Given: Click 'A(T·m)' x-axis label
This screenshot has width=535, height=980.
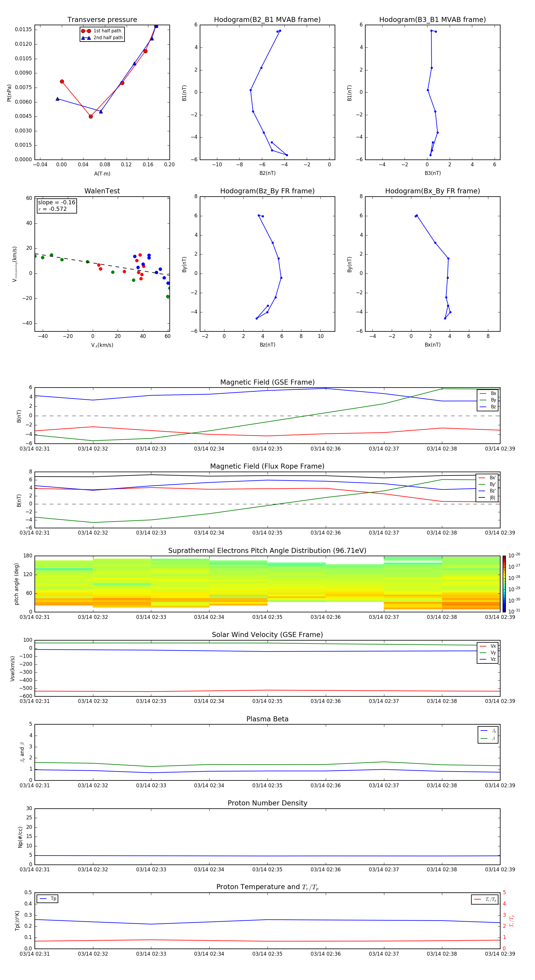Looking at the screenshot, I should [102, 174].
